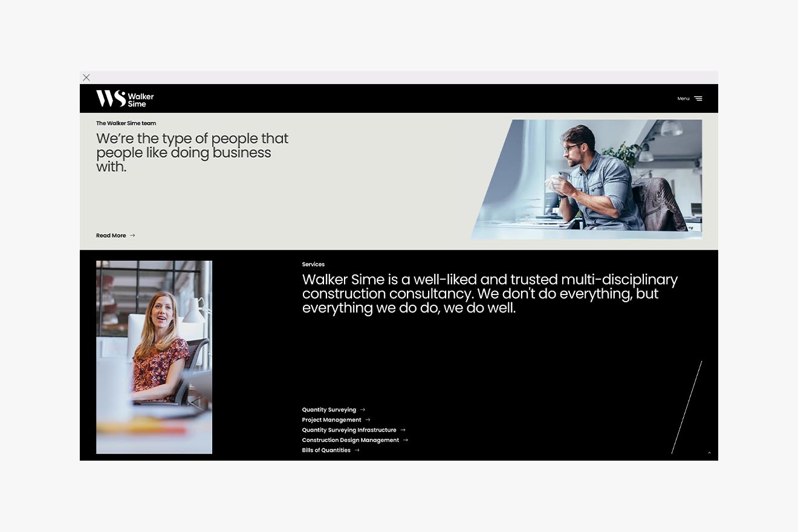The image size is (798, 532).
Task: Open Construction Design Management link
Action: point(351,440)
